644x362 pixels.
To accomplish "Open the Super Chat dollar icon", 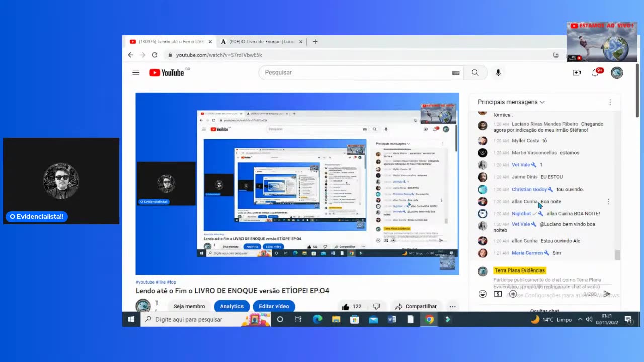I will coord(498,294).
